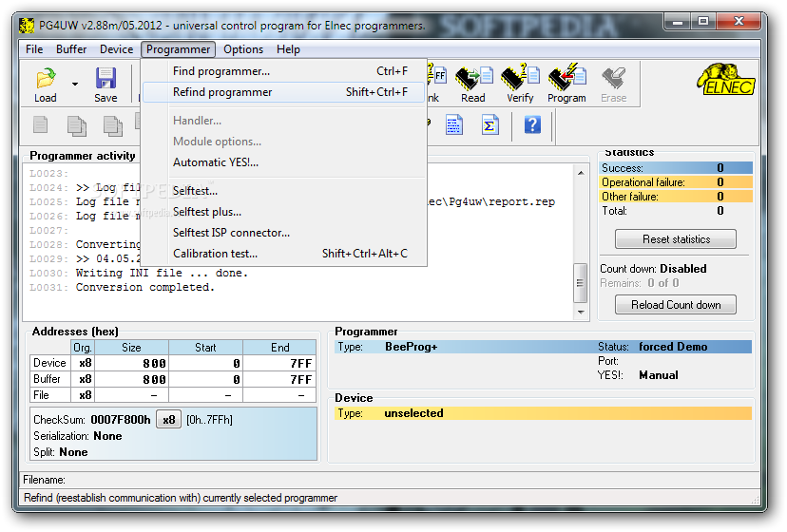Click the x8 checksum mode button
This screenshot has height=532, width=787.
tap(168, 420)
